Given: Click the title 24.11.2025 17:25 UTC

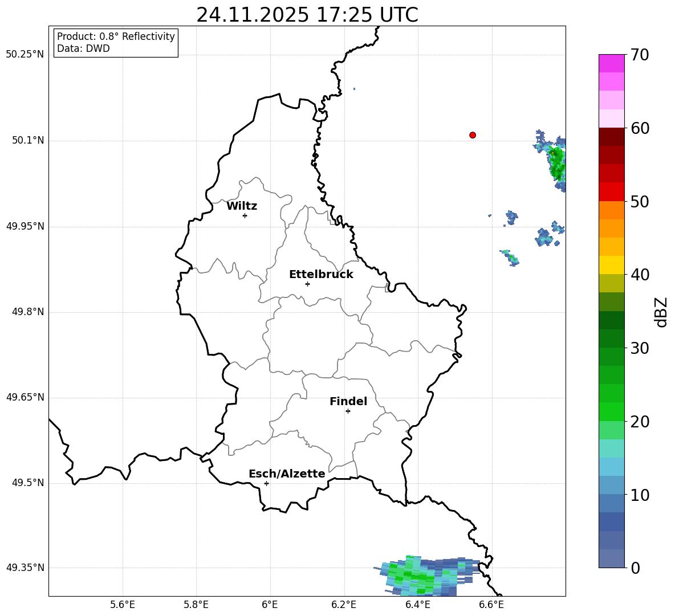Looking at the screenshot, I should pyautogui.click(x=307, y=15).
